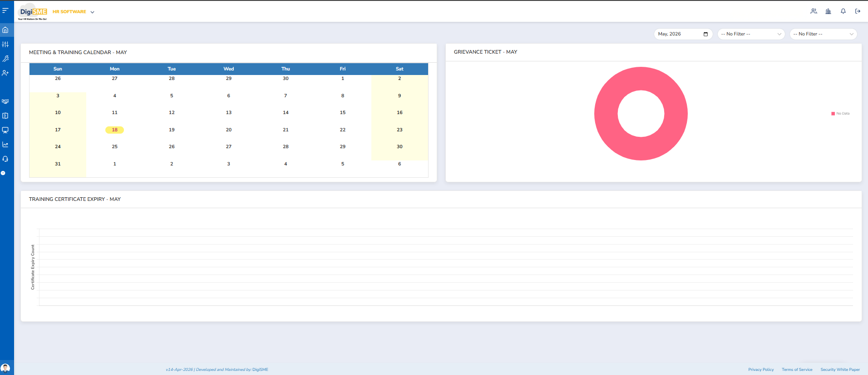Select date 10 in the calendar

click(58, 113)
